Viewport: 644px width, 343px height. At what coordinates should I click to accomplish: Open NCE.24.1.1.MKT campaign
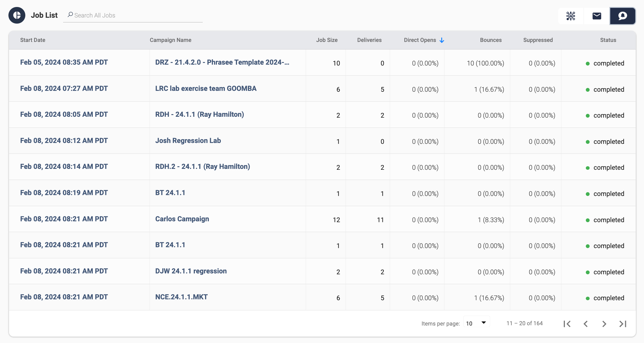181,297
